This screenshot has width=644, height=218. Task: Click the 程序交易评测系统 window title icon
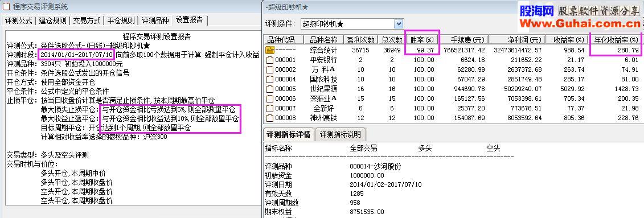(6, 7)
